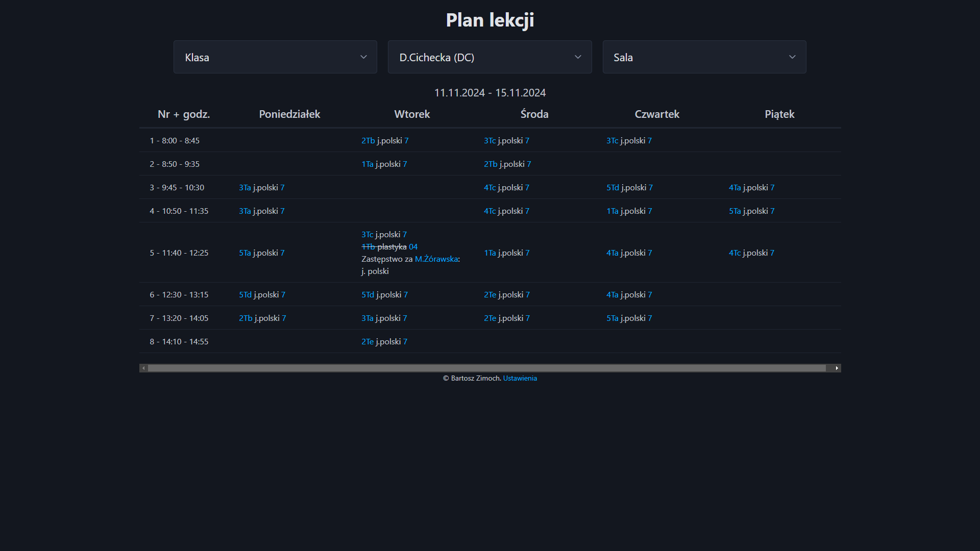Select class 4Ta in Friday lesson 3

[734, 187]
